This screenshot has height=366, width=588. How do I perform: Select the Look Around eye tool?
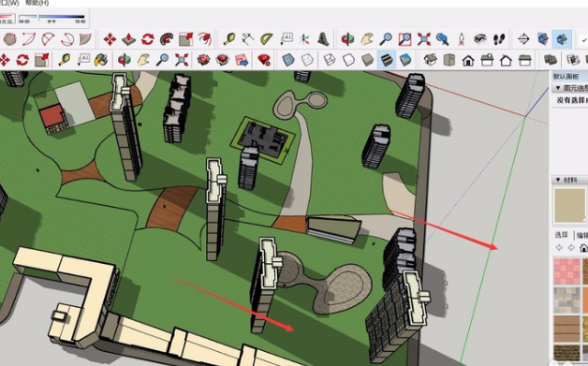point(480,39)
